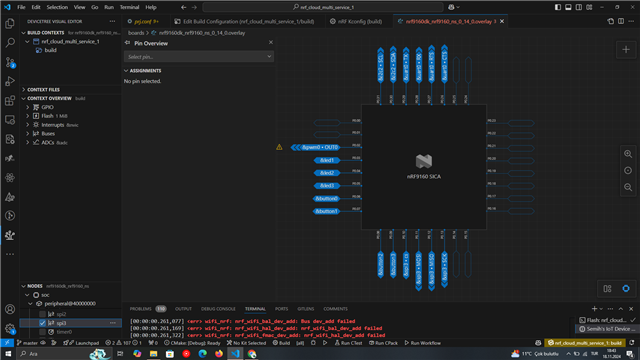Click the master branch in status bar
This screenshot has width=640, height=360.
pyautogui.click(x=27, y=343)
